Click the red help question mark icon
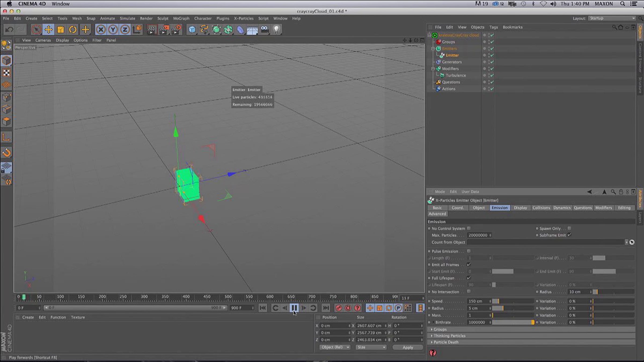Image resolution: width=644 pixels, height=362 pixels. [433, 353]
